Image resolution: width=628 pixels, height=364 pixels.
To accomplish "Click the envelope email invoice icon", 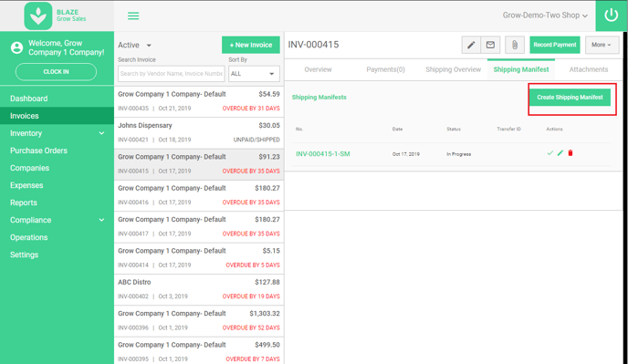I will tap(490, 45).
